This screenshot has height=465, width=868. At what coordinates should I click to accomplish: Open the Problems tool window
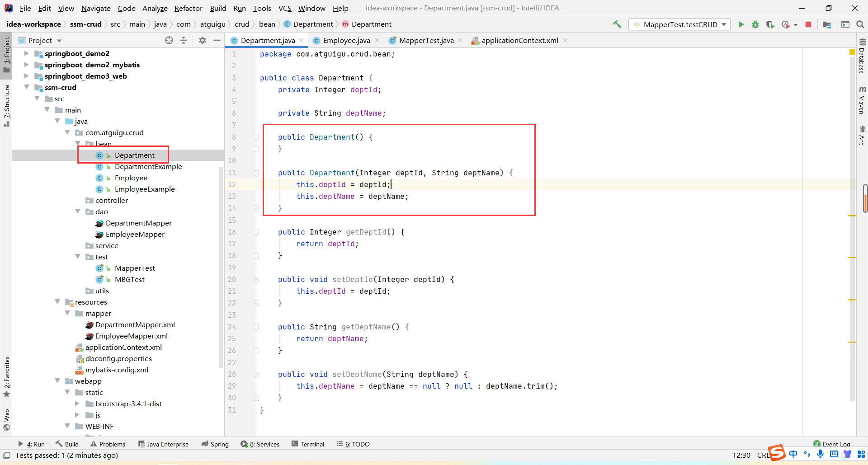pos(108,444)
